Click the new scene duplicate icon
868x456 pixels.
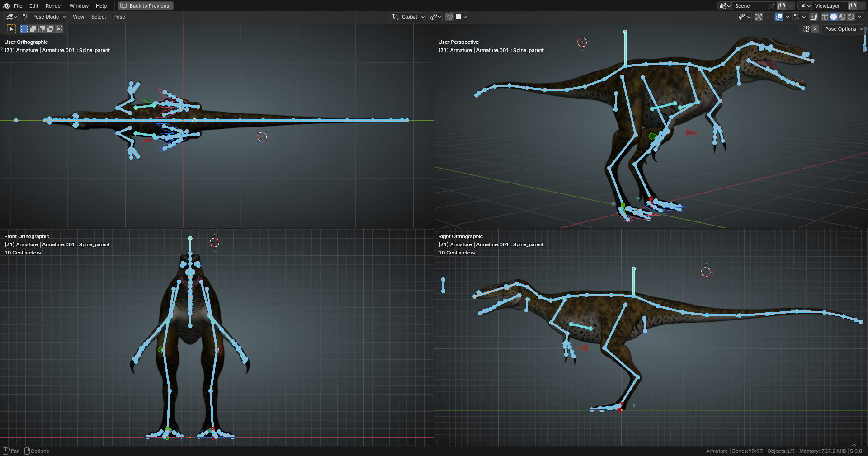[782, 6]
